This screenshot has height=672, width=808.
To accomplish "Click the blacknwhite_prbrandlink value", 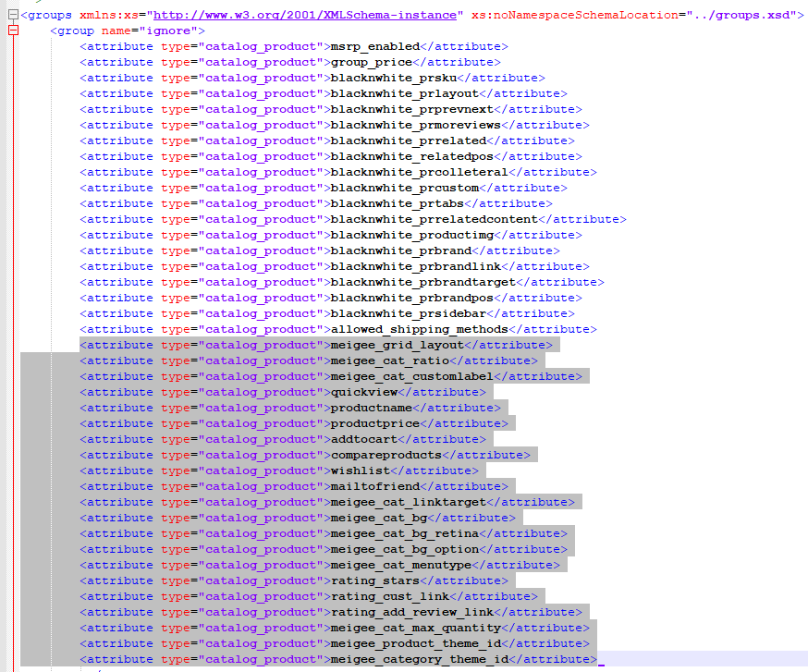I will click(x=416, y=266).
